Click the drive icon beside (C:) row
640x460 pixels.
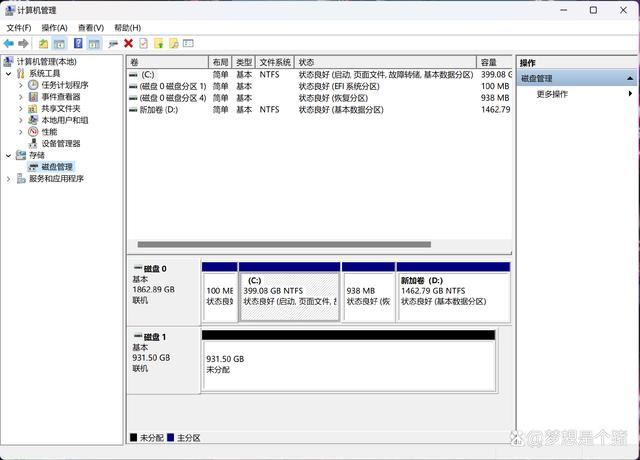(x=133, y=75)
